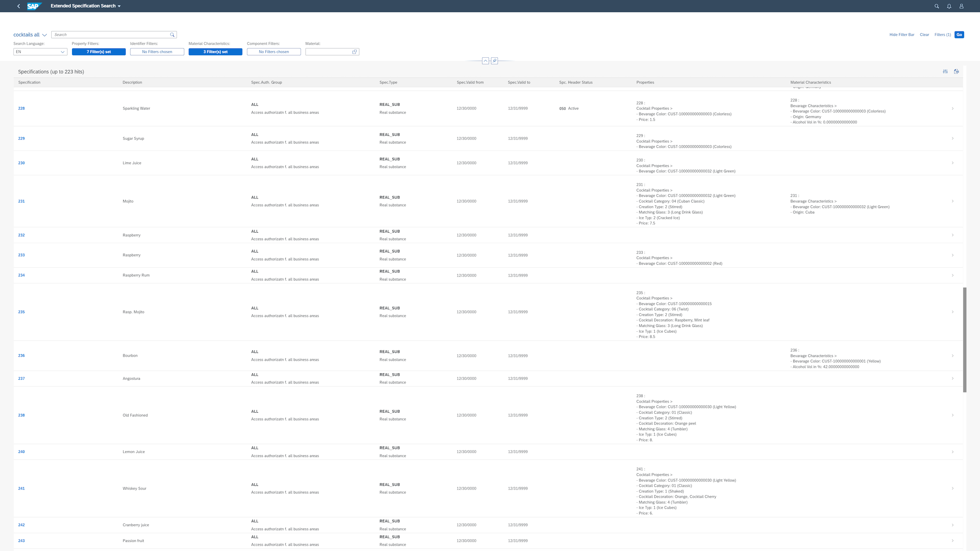Click the Specification column header
980x551 pixels.
coord(29,83)
